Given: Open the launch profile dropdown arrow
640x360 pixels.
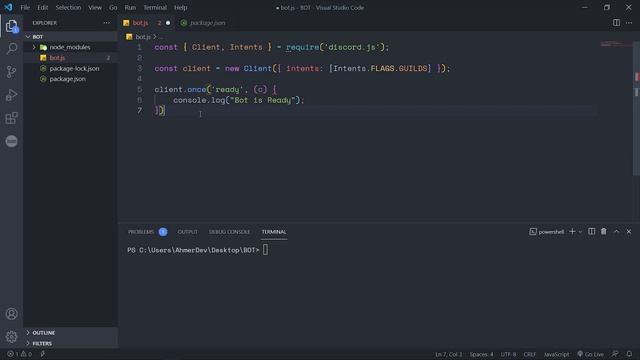Looking at the screenshot, I should pos(580,232).
